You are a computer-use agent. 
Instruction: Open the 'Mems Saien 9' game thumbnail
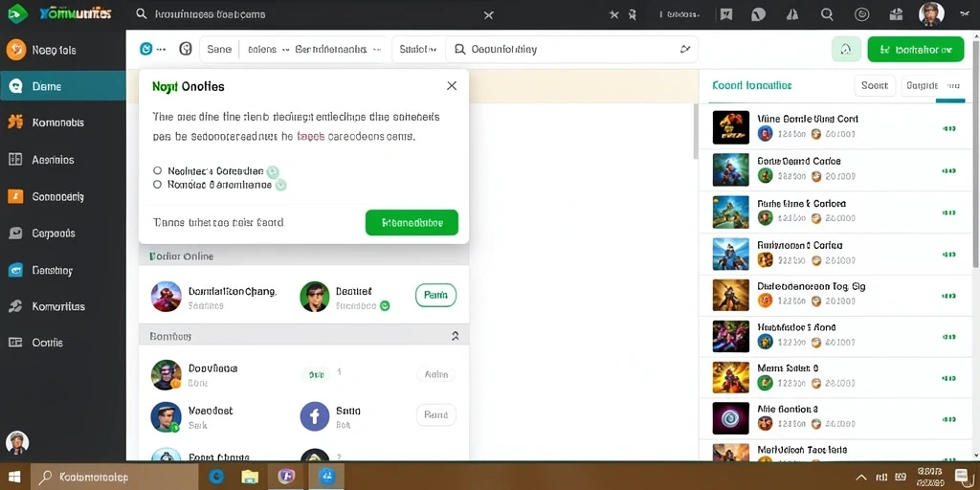tap(730, 377)
